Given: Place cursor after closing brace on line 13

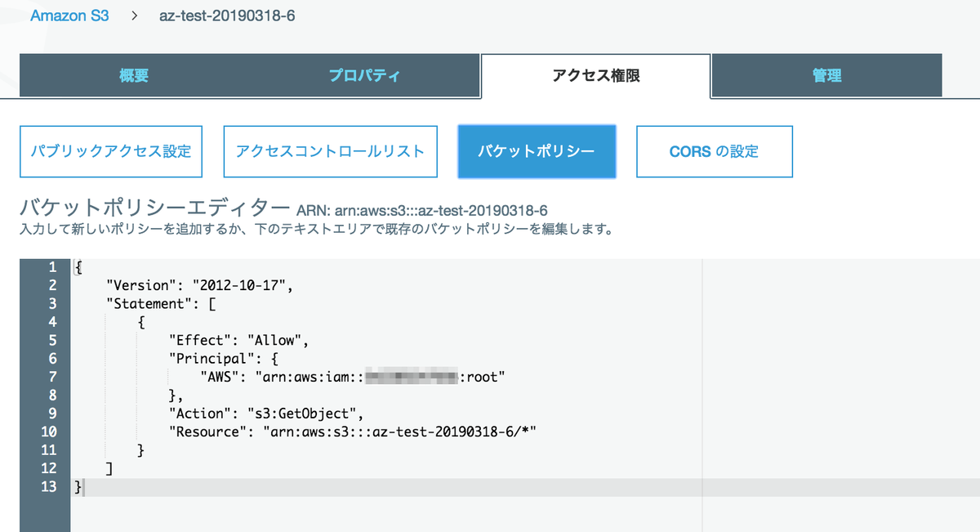Looking at the screenshot, I should click(x=83, y=487).
